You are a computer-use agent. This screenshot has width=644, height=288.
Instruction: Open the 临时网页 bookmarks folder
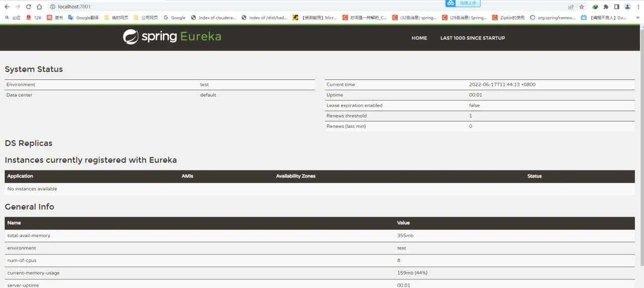(116, 18)
